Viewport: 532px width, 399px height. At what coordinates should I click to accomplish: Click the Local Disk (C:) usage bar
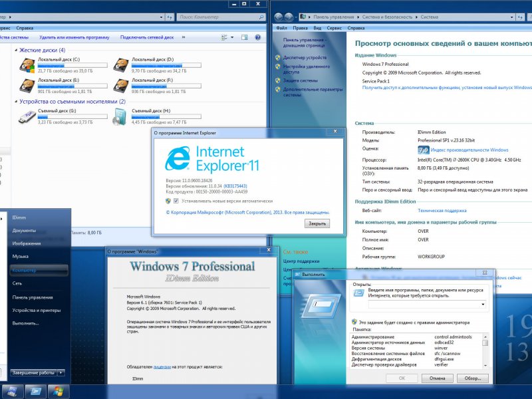click(72, 65)
